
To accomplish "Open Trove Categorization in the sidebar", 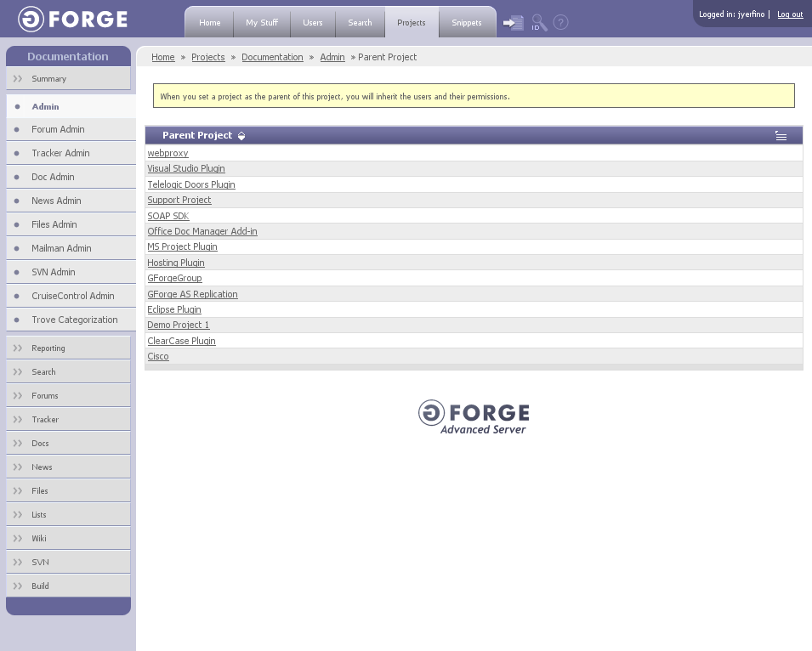I will point(71,320).
